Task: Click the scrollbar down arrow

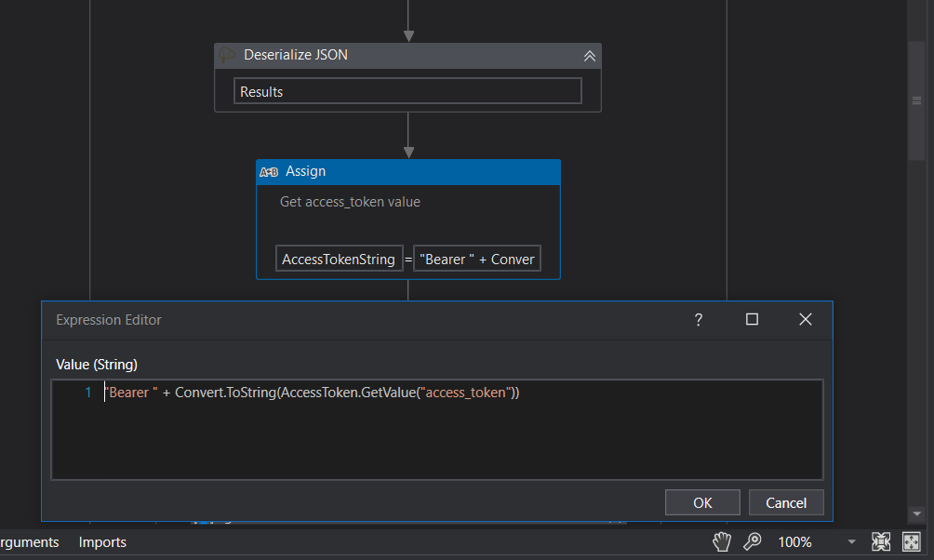Action: coord(916,513)
